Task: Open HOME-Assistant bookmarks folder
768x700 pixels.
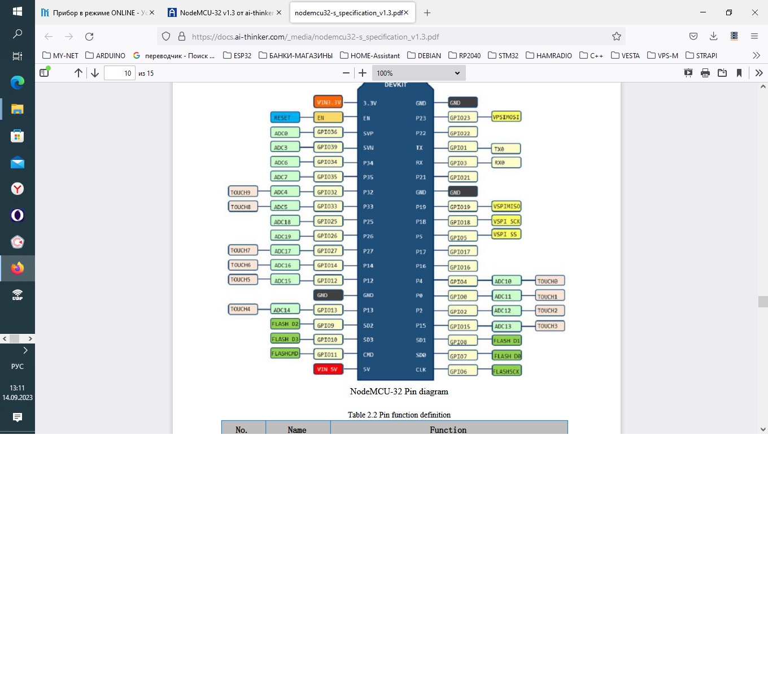Action: (x=370, y=55)
